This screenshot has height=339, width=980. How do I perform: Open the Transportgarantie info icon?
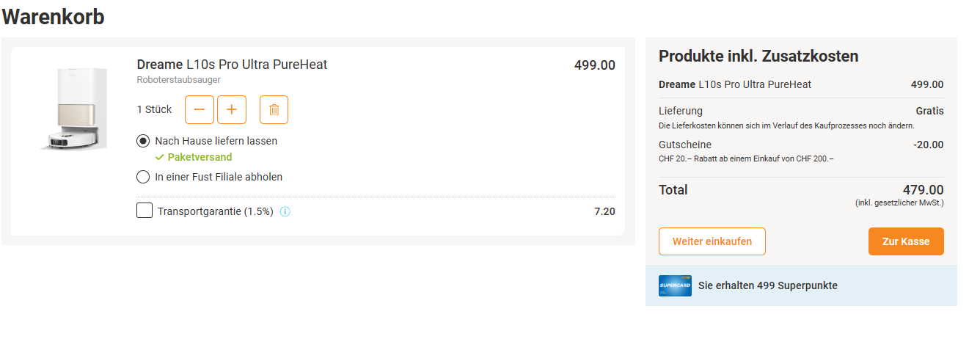[285, 212]
